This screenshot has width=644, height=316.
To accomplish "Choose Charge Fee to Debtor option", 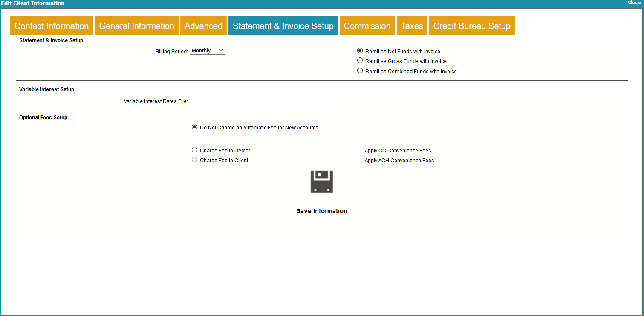I will point(194,150).
